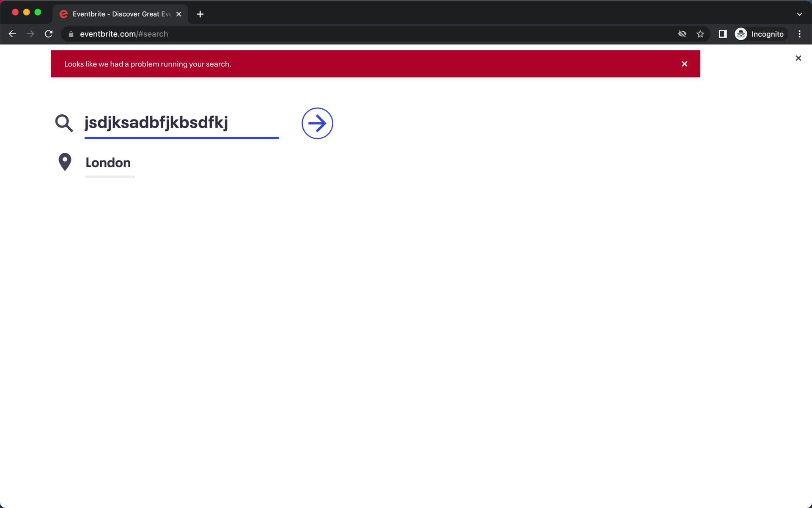Expand the tab search dropdown chevron

799,14
